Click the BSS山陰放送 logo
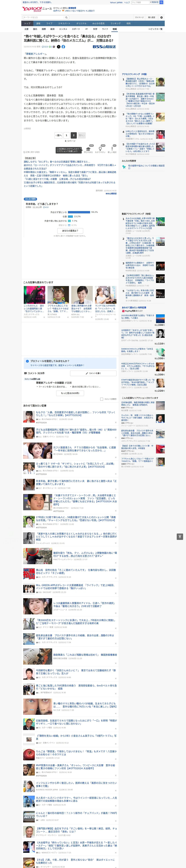 tap(104, 47)
